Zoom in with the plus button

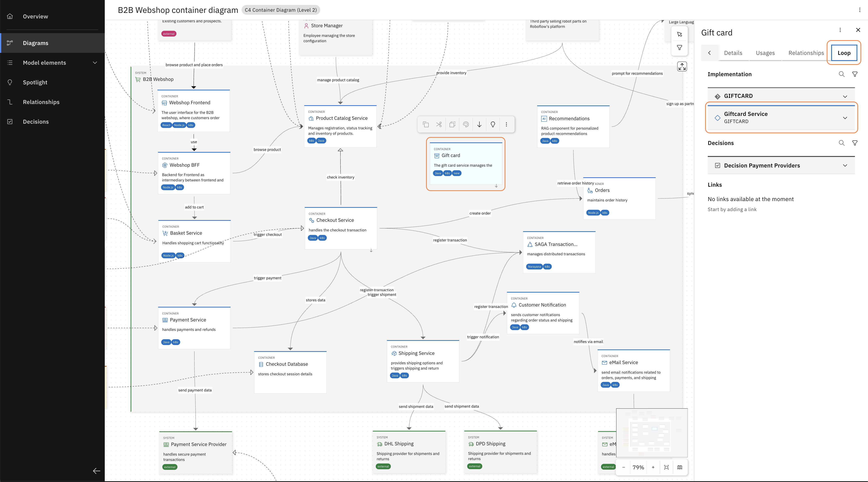coord(653,467)
